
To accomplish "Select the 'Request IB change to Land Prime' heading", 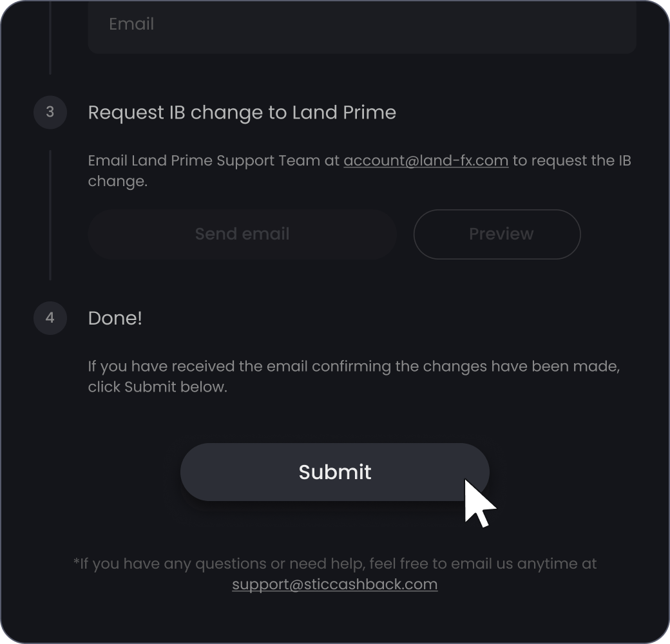I will (x=242, y=113).
